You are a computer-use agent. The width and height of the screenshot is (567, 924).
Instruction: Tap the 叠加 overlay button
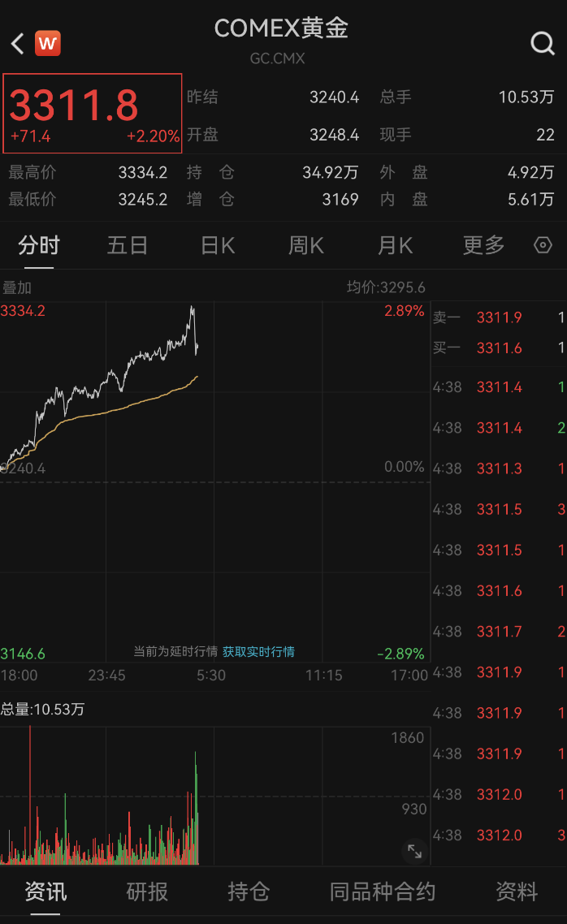tap(17, 287)
